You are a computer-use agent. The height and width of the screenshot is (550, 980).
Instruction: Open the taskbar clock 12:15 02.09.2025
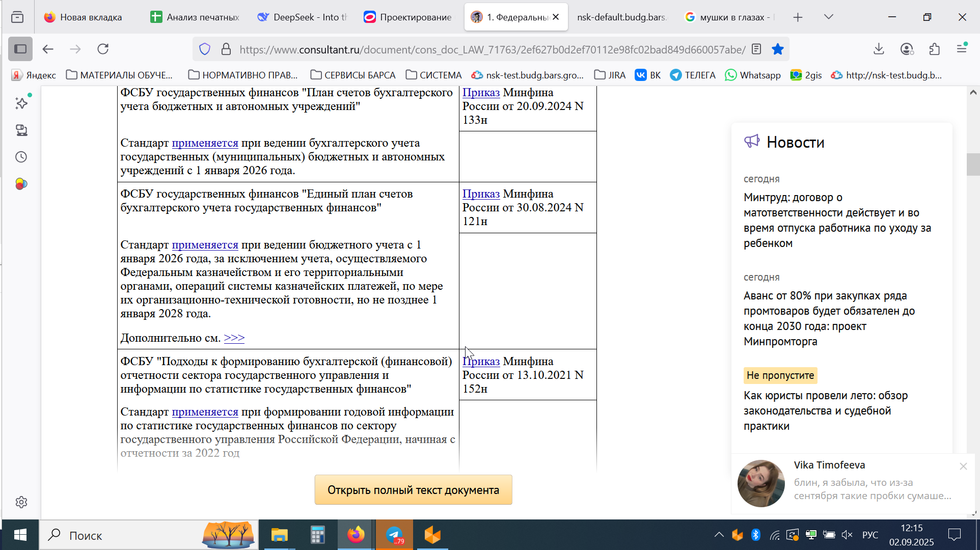(x=912, y=535)
